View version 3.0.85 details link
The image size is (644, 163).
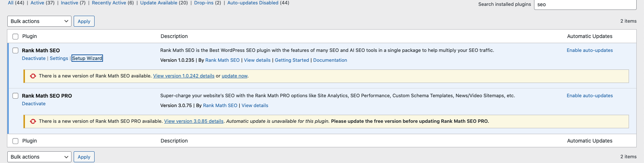(x=194, y=121)
